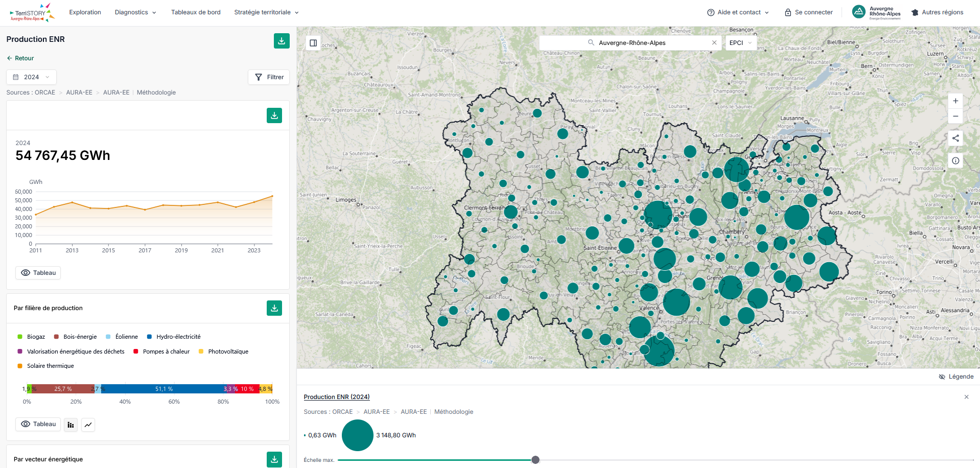Open the 2024 year dropdown
980x468 pixels.
tap(31, 77)
